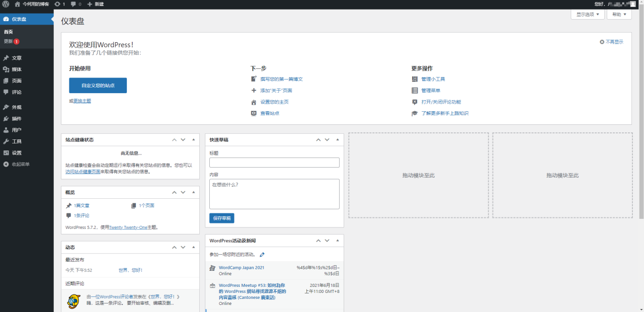Viewport: 644px width, 312px height.
Task: Click the monitor icon beside 查看站点
Action: pyautogui.click(x=254, y=113)
